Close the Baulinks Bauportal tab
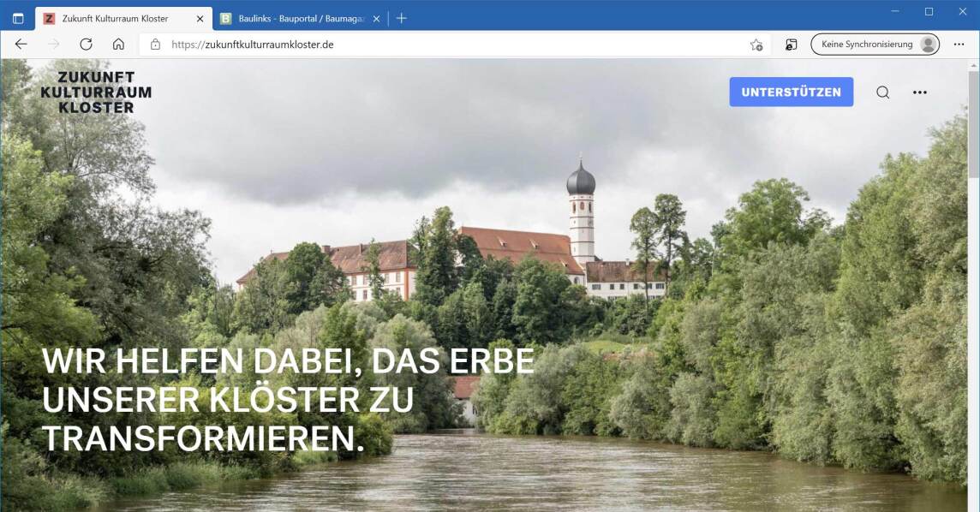Viewport: 980px width, 512px height. [376, 19]
